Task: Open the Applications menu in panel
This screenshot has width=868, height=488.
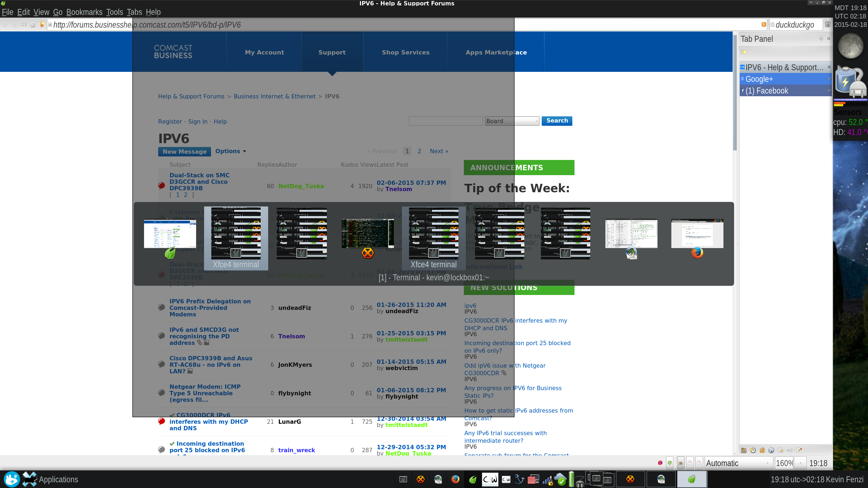Action: pos(50,479)
